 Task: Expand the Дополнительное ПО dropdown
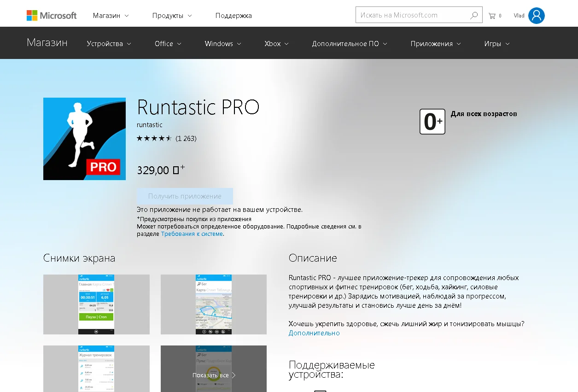point(350,44)
